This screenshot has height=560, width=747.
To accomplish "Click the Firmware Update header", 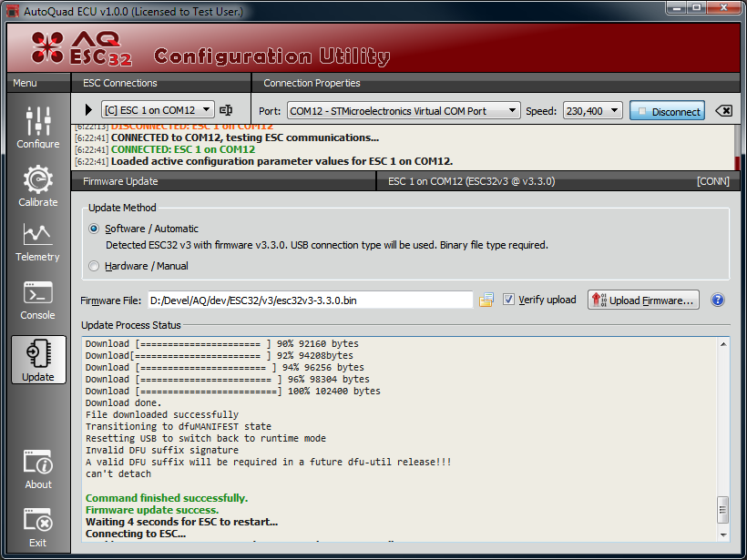I will coord(120,181).
